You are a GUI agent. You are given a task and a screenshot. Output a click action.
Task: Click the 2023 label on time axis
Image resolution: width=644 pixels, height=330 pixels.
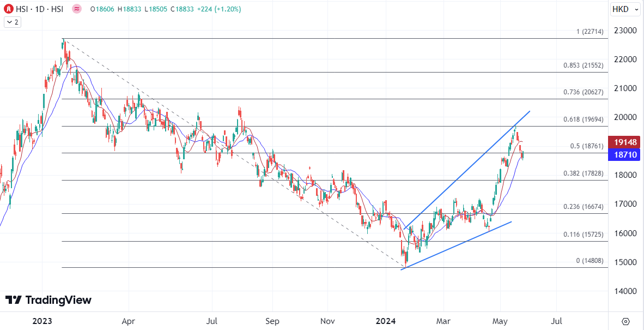42,321
